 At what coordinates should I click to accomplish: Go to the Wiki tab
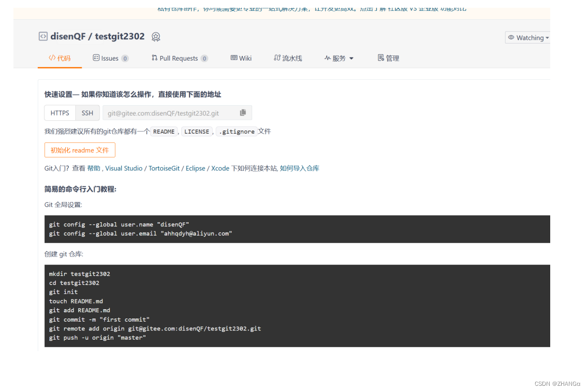pos(241,58)
